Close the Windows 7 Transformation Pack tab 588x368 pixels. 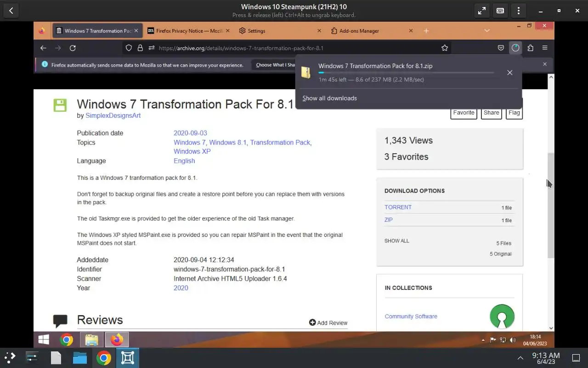(136, 31)
